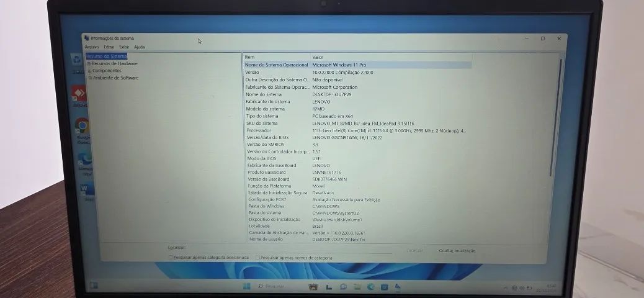Select Resumo do Sistema tree node
Viewport: 644px width, 298px height.
click(x=106, y=56)
